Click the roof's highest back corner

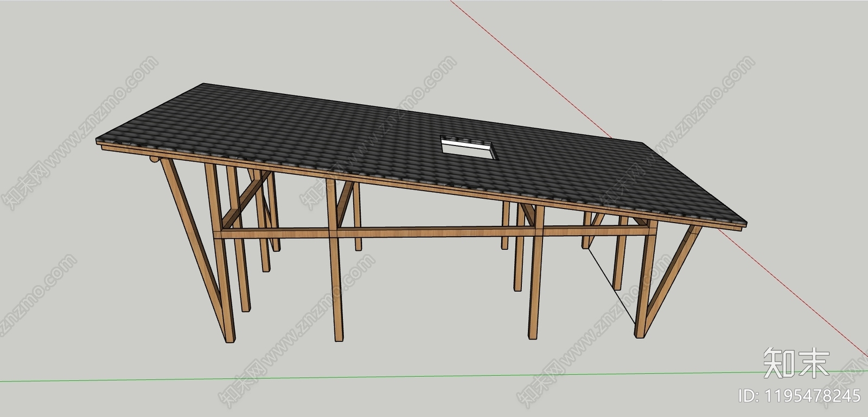pos(205,85)
